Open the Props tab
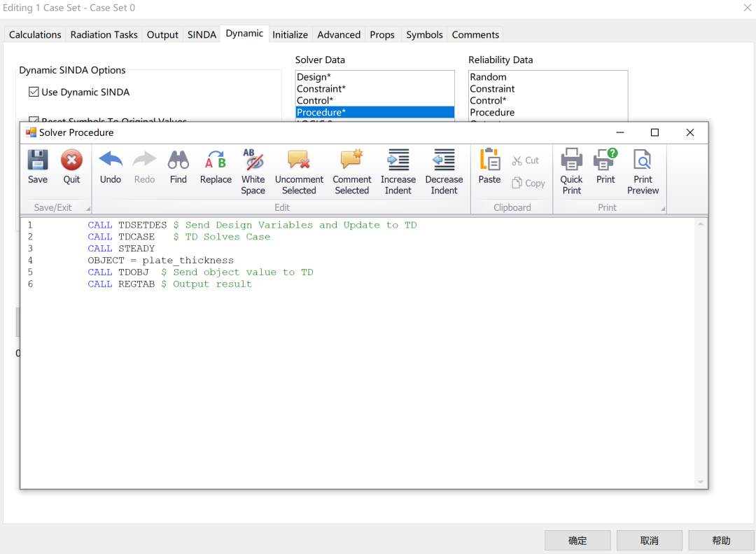 tap(382, 35)
